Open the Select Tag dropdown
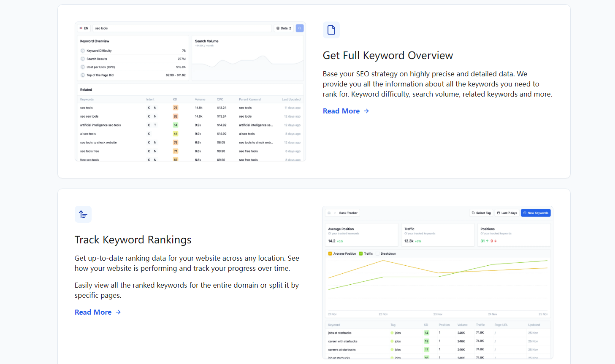This screenshot has width=615, height=364. 481,213
